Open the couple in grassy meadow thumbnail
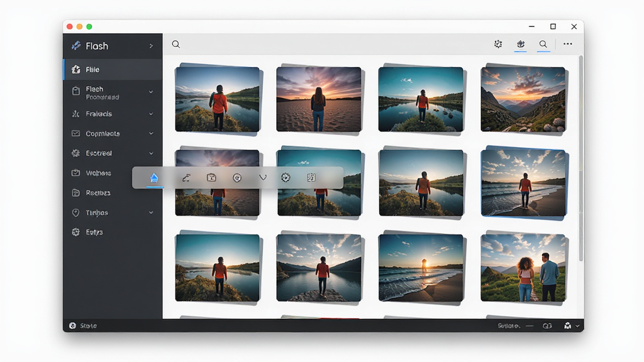644x362 pixels. (x=523, y=268)
